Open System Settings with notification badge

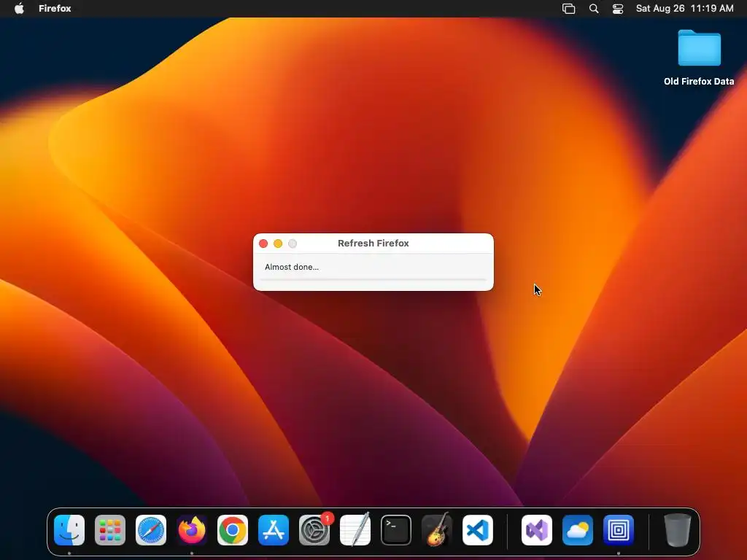(x=314, y=530)
